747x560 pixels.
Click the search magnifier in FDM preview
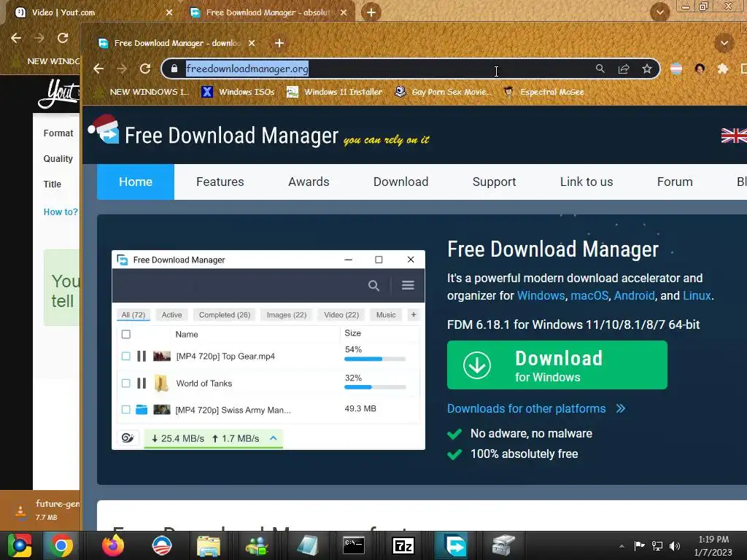(373, 285)
